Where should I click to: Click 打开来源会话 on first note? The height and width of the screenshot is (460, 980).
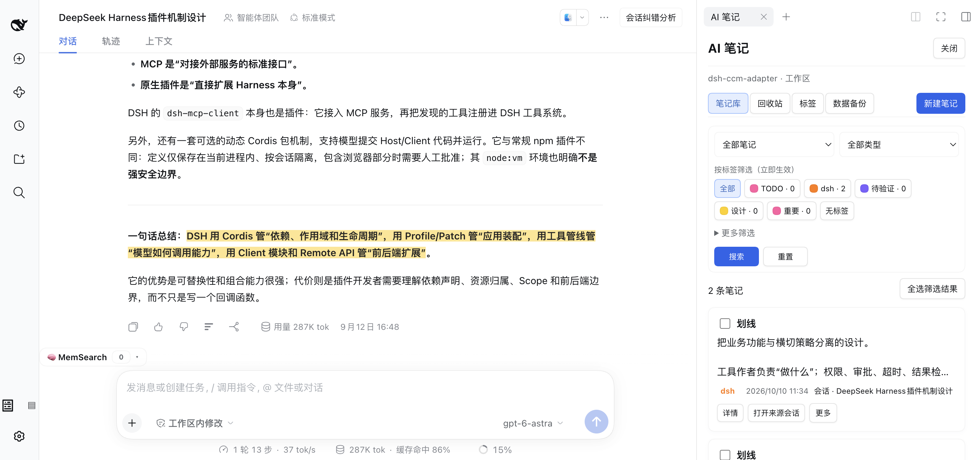click(776, 413)
